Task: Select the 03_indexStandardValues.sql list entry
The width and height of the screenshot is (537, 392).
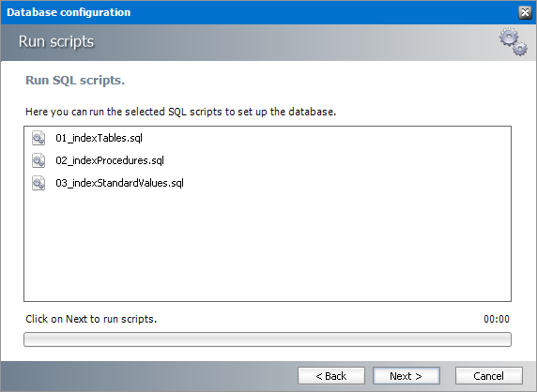Action: [x=119, y=184]
